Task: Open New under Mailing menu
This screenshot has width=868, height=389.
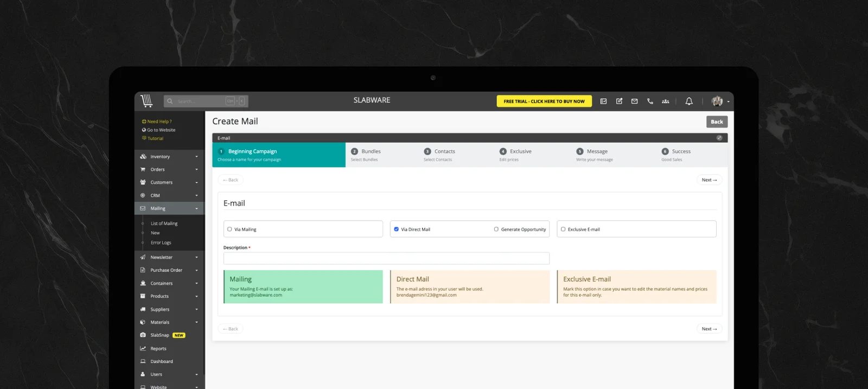Action: pyautogui.click(x=155, y=233)
